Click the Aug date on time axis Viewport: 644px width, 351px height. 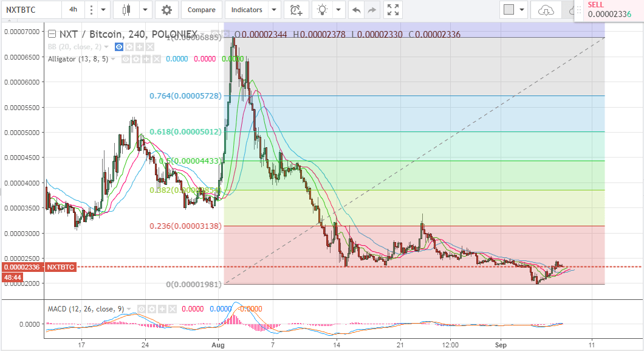[218, 345]
